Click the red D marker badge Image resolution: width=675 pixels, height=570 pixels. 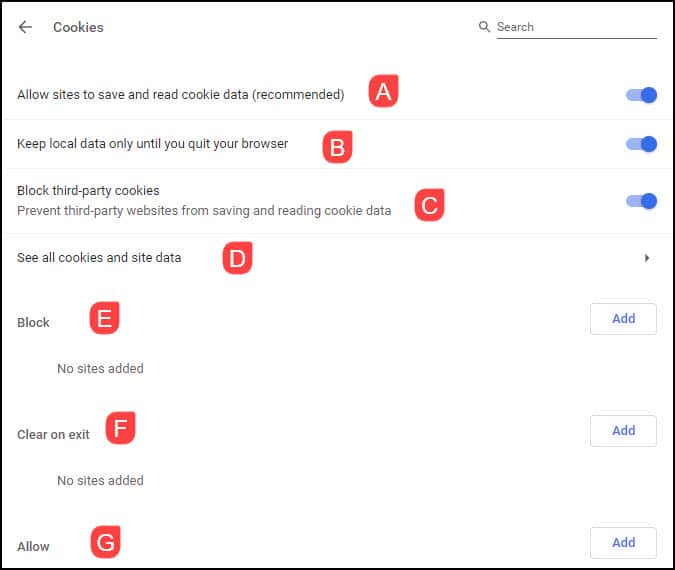237,259
